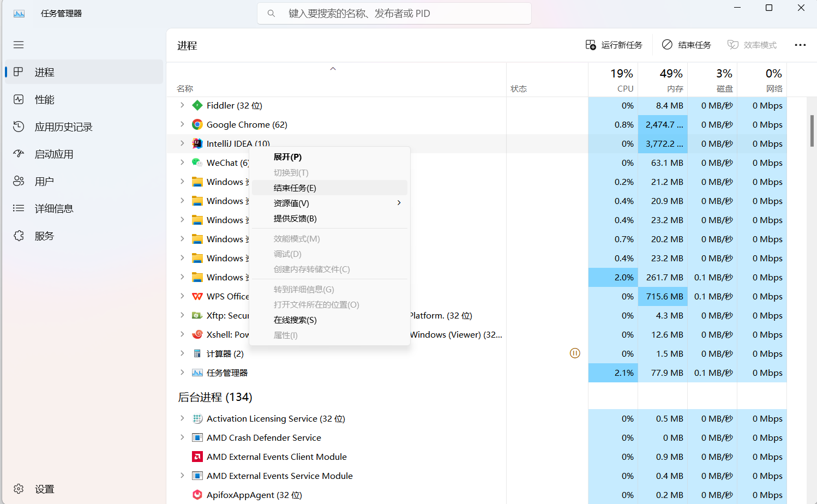The image size is (817, 504).
Task: Sort by the 网络 column header
Action: pyautogui.click(x=762, y=80)
